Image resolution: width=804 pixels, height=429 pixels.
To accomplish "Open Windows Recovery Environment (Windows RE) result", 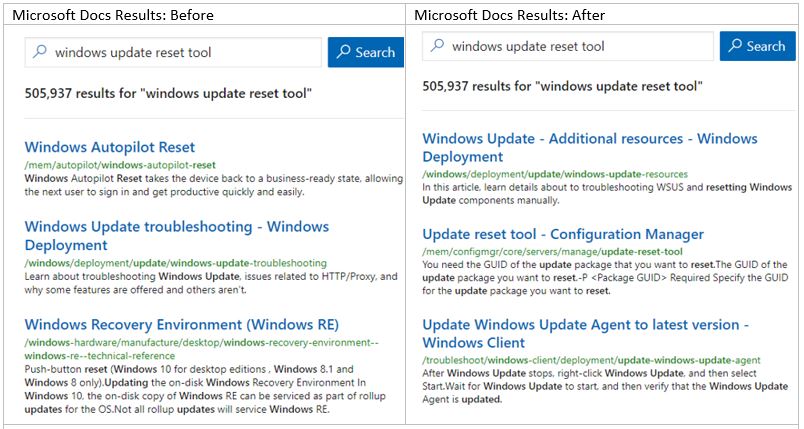I will click(182, 324).
